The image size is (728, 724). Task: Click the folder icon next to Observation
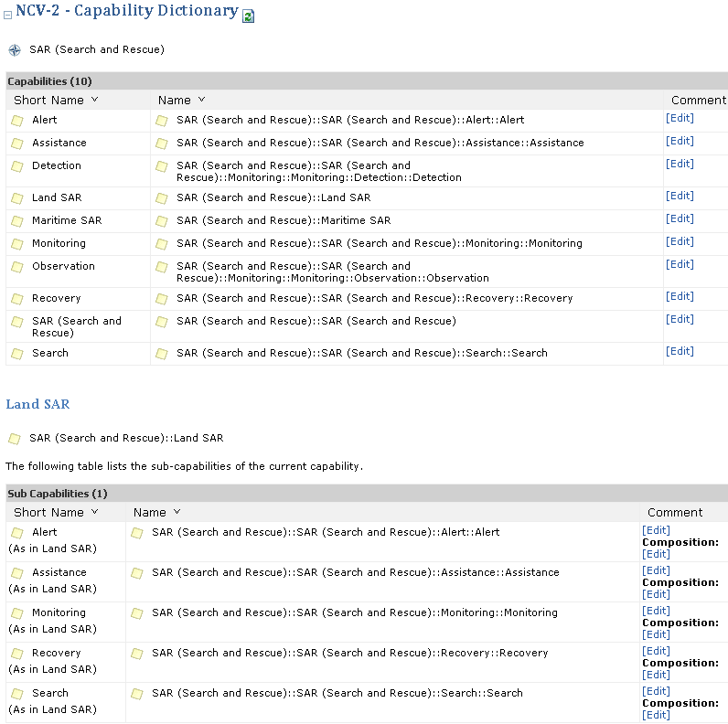[17, 267]
